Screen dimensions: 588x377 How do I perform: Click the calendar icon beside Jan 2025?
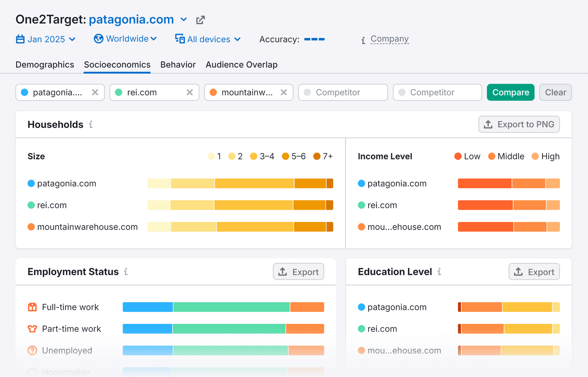(20, 39)
